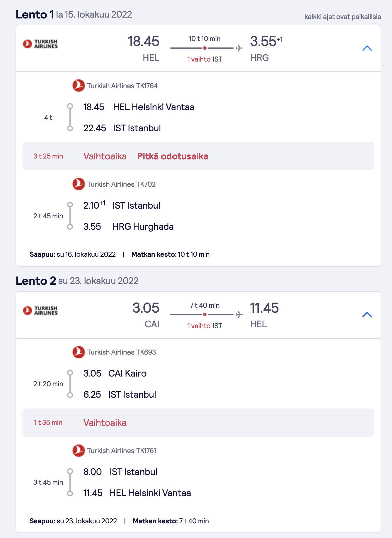
Task: Collapse the Lento 1 flight details chevron
Action: tap(367, 48)
